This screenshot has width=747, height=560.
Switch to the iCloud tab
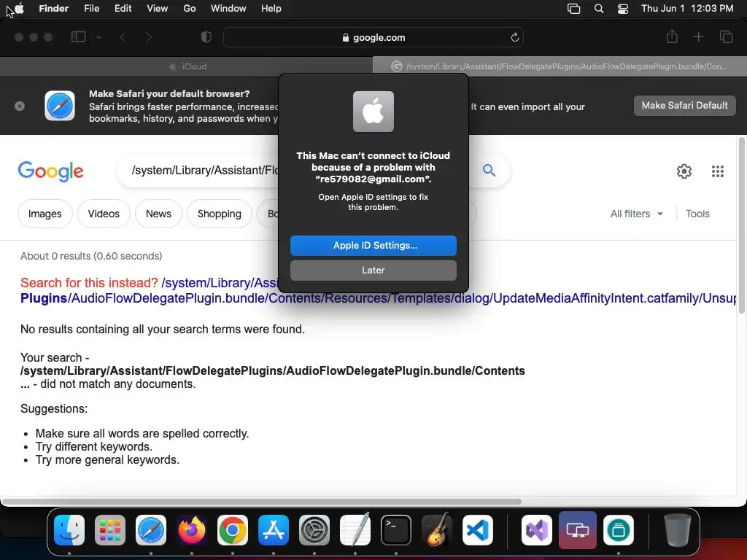pos(187,66)
